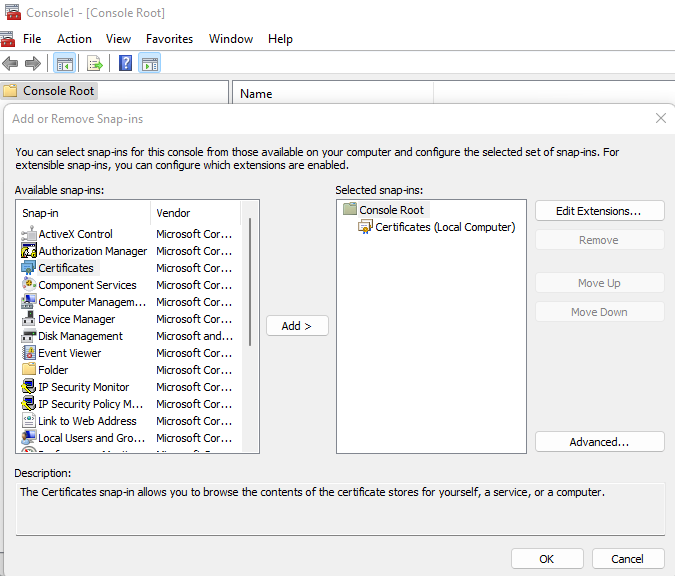The image size is (675, 576).
Task: Select the Device Manager row text
Action: (x=77, y=319)
